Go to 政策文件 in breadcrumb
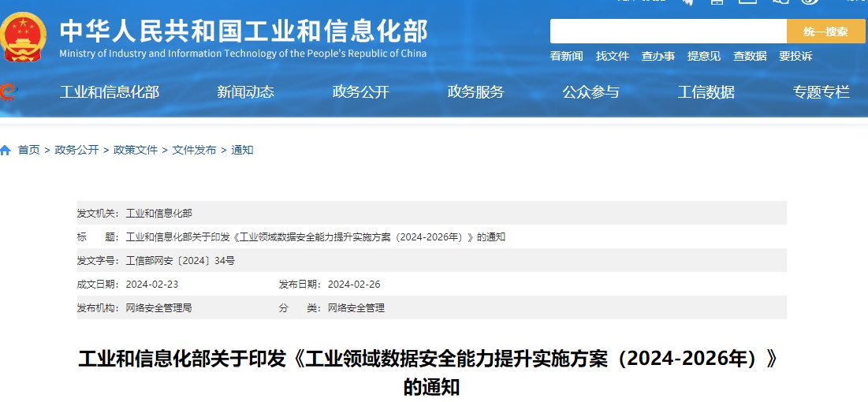868x402 pixels. coord(136,150)
